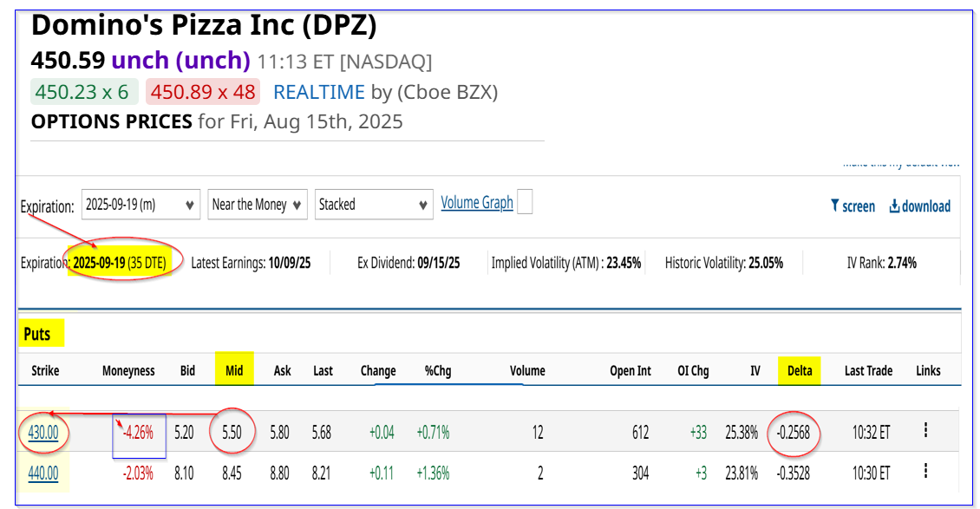Select the -0.2568 delta value
This screenshot has width=980, height=509.
[794, 432]
